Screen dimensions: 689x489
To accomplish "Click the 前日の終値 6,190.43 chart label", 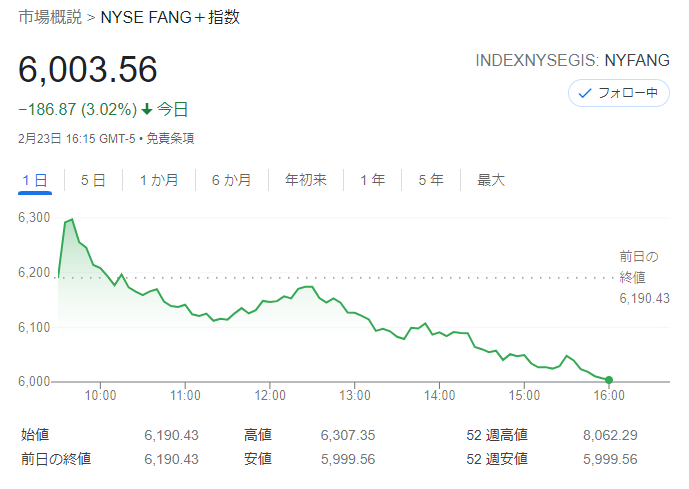I will tap(644, 277).
